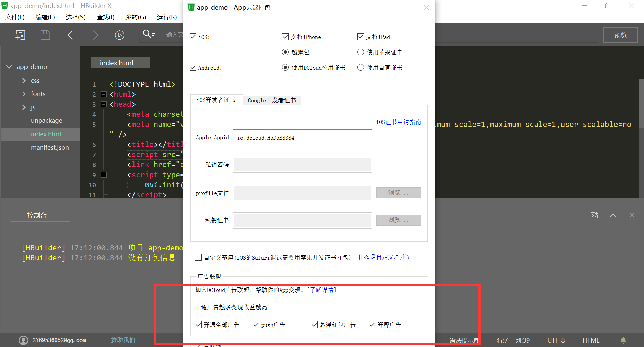Go back with the left arrow icon
The height and width of the screenshot is (347, 644).
point(70,35)
